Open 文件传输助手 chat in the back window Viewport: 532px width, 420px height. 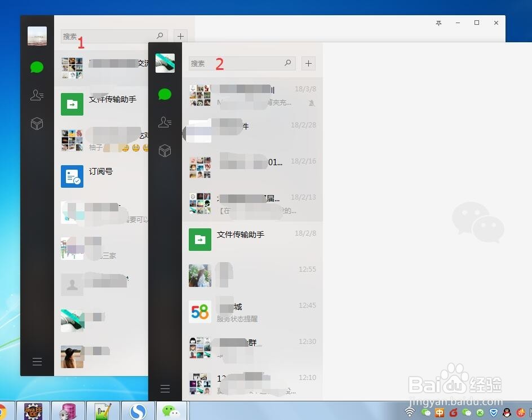[101, 104]
